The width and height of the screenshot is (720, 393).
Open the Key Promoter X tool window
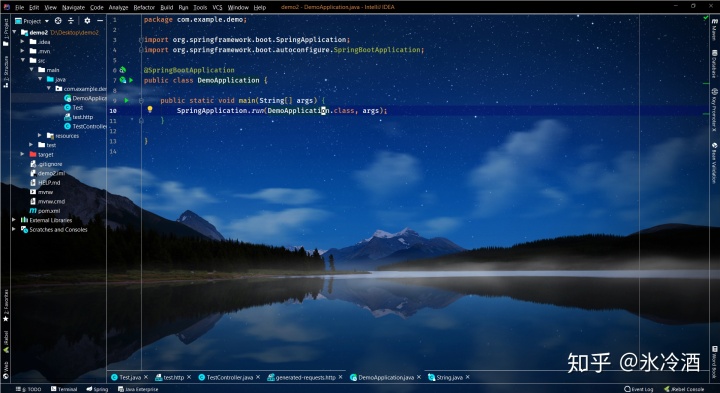coord(714,110)
